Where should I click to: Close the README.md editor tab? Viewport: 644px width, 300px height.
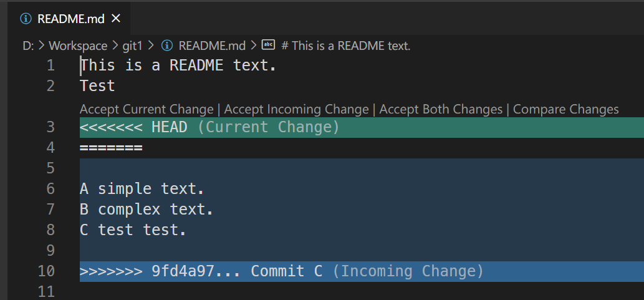115,18
